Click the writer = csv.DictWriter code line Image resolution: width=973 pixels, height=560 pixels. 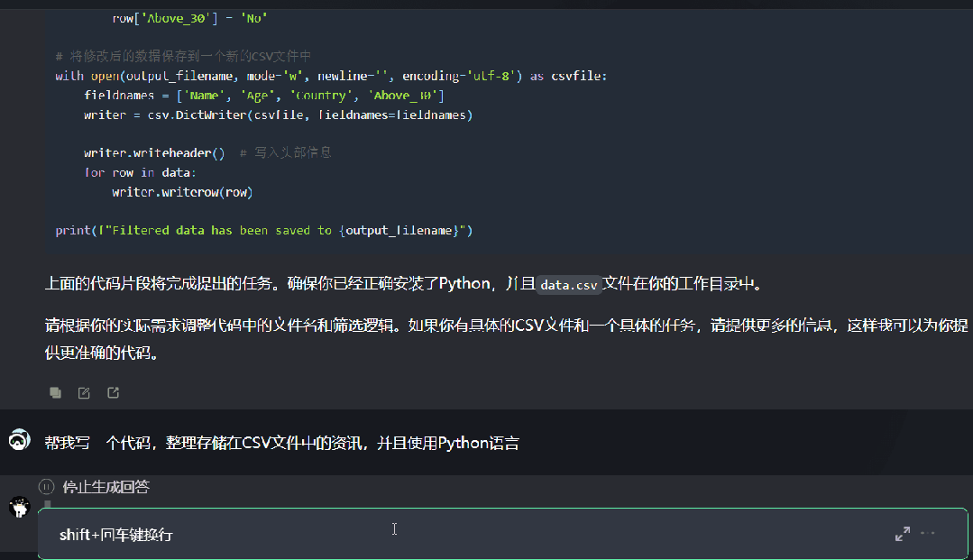[x=278, y=115]
